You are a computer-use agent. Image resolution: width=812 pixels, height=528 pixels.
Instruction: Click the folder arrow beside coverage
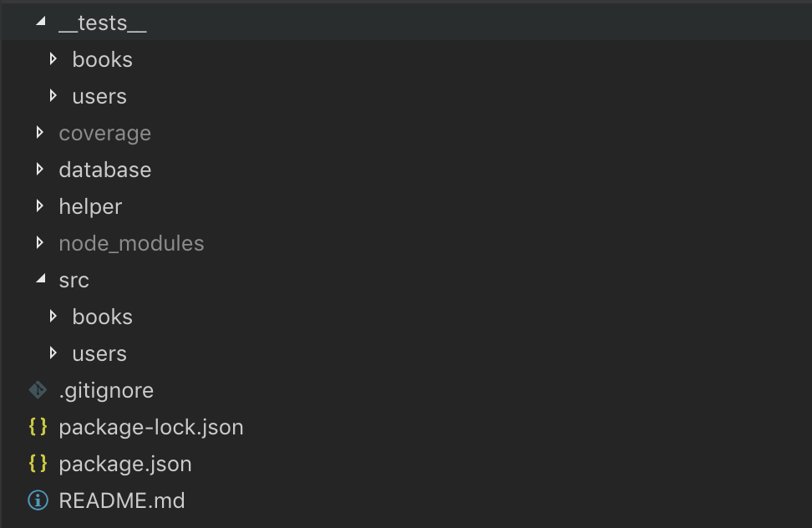39,133
